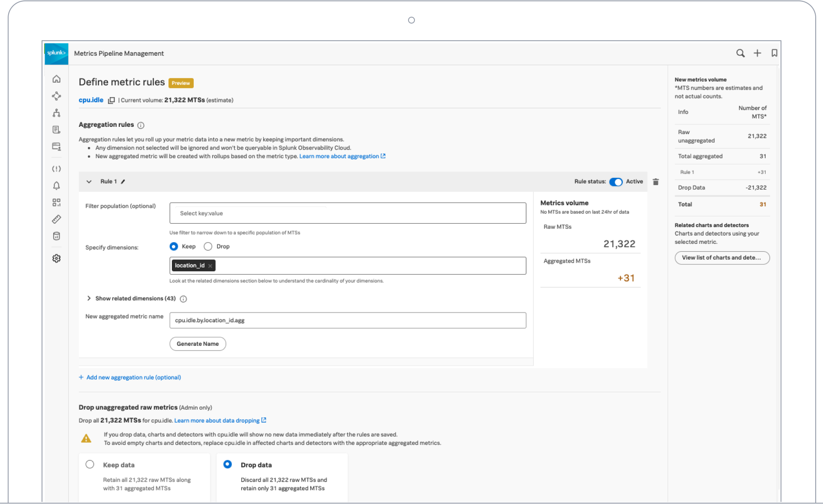Select the Drop radio button for dimensions

208,246
